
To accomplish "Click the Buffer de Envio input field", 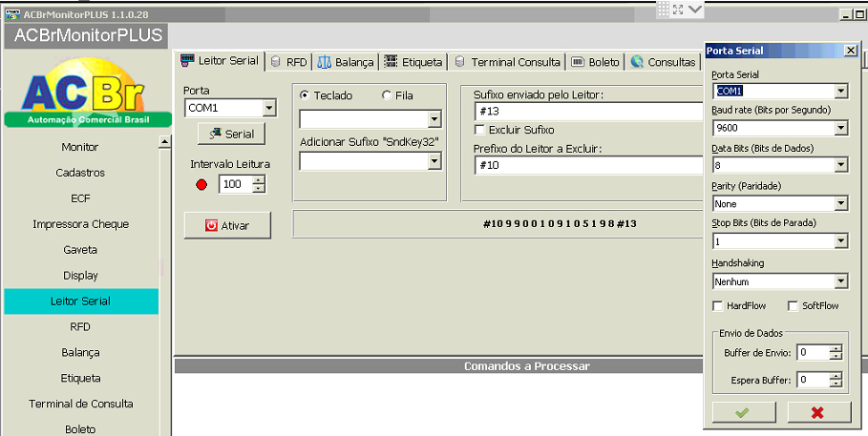I will pyautogui.click(x=814, y=352).
